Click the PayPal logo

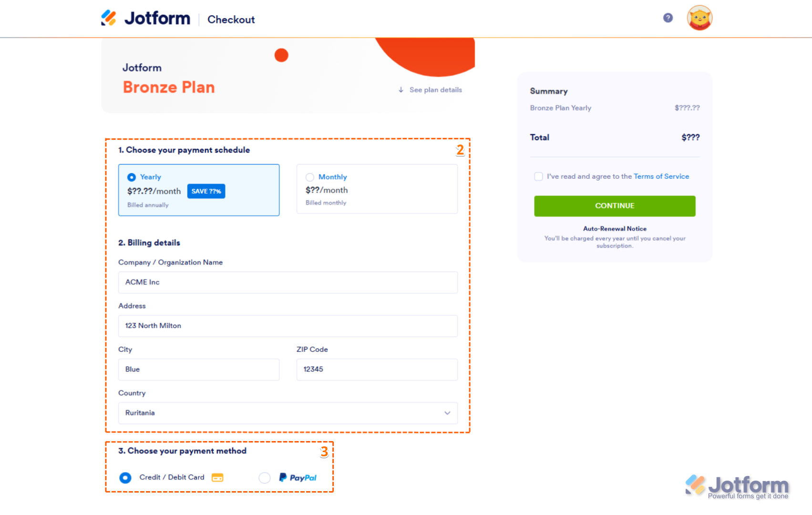click(298, 477)
